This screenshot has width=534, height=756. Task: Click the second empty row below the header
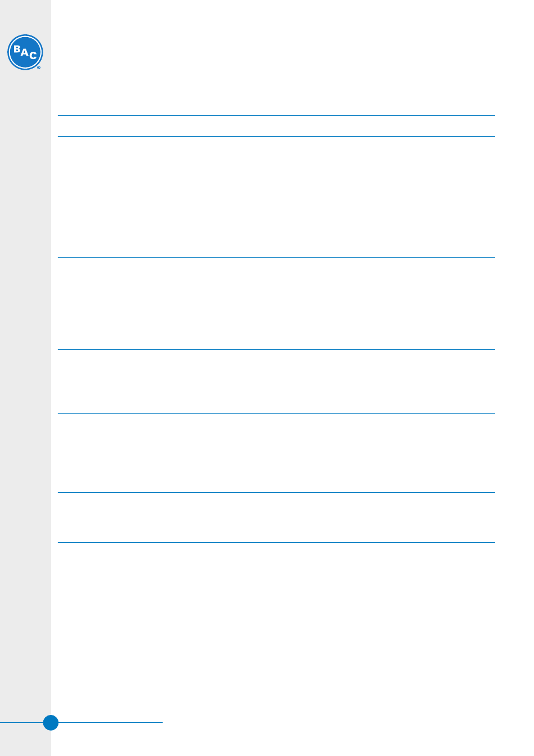(277, 304)
